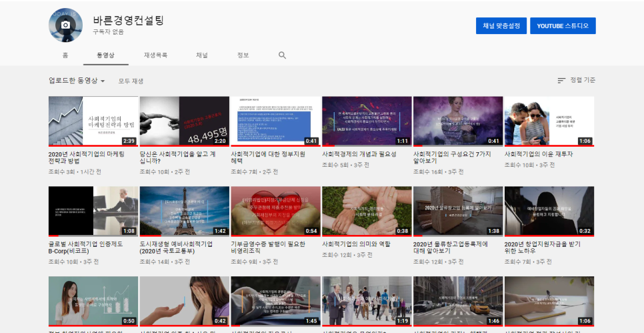Open the Eiffel Tower thumbnail 도시재생형 예비사회적기업
644x333 pixels.
click(x=185, y=212)
